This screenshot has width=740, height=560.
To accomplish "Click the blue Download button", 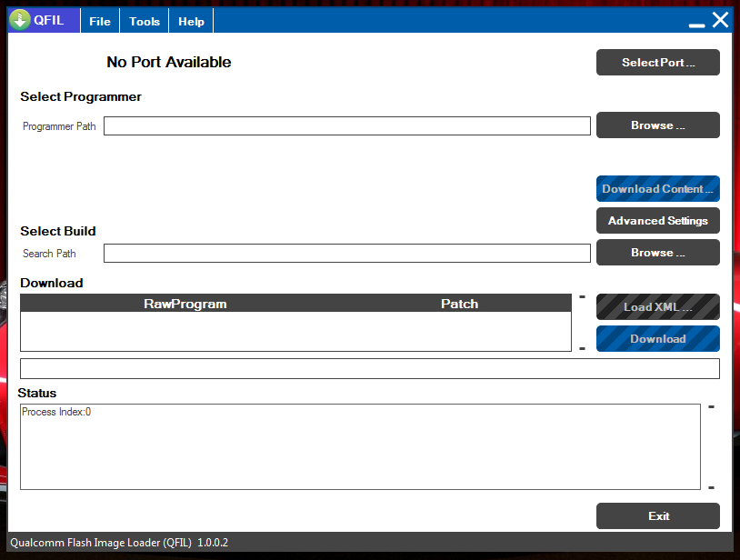I will (658, 339).
